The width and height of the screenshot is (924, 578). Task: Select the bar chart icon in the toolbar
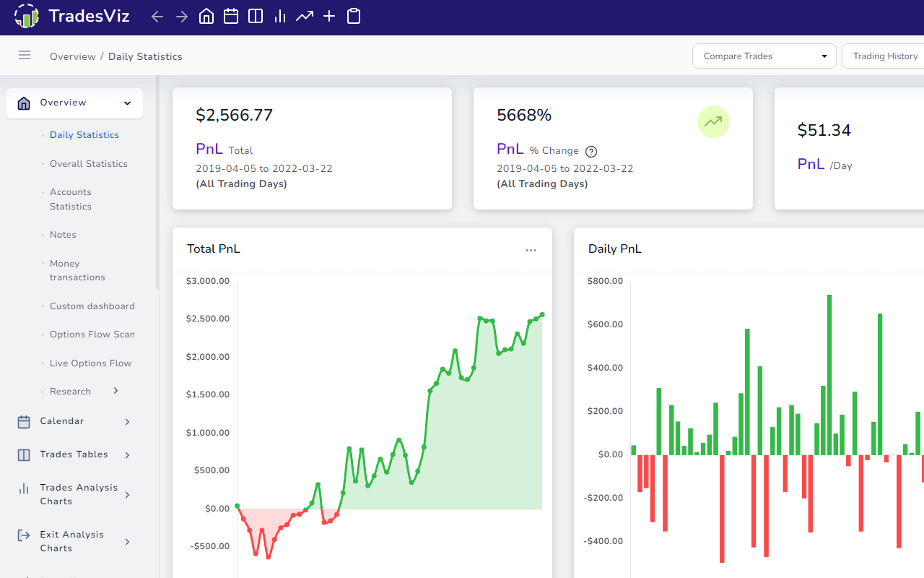click(279, 16)
